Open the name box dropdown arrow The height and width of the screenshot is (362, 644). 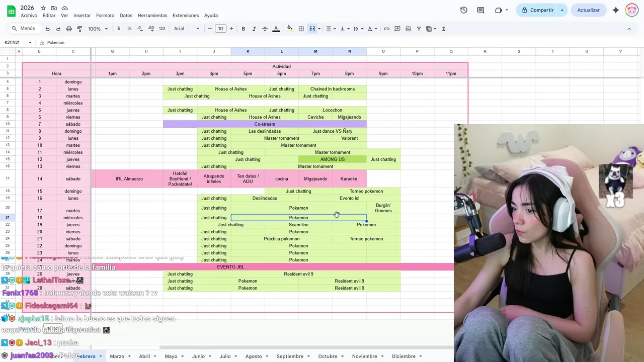[30, 43]
